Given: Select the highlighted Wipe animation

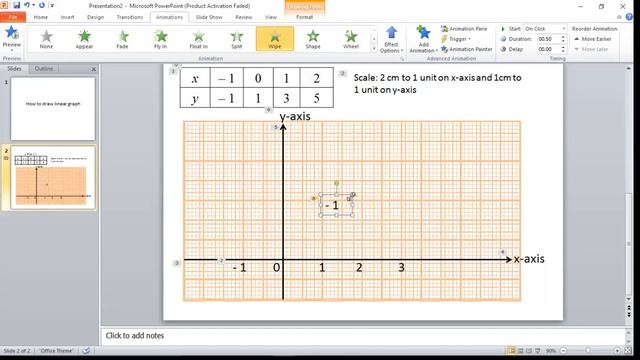Looking at the screenshot, I should [x=275, y=39].
